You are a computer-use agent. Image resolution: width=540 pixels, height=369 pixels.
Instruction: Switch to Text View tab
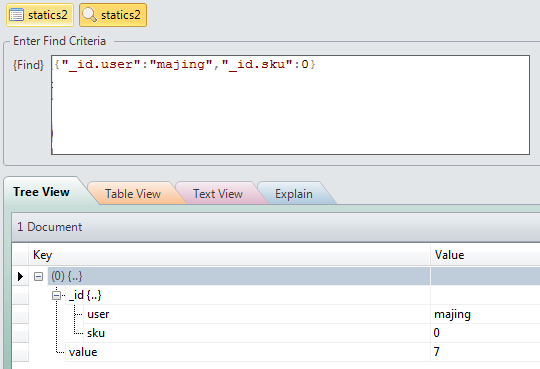click(218, 194)
